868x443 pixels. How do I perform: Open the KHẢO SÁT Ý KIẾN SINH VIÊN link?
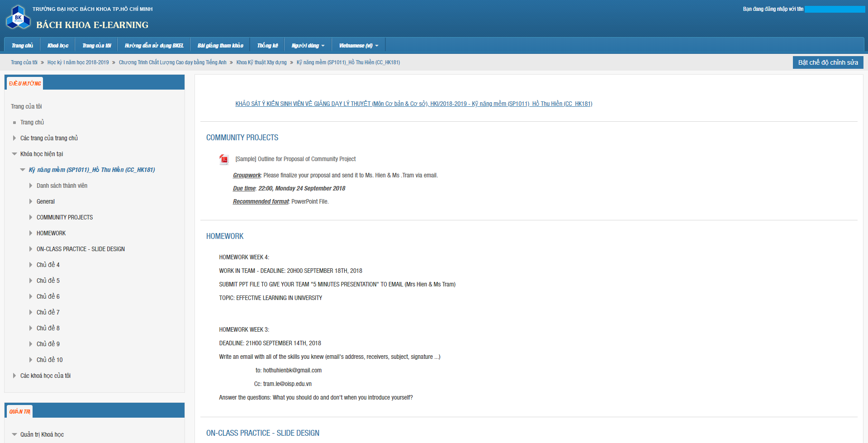[x=413, y=104]
